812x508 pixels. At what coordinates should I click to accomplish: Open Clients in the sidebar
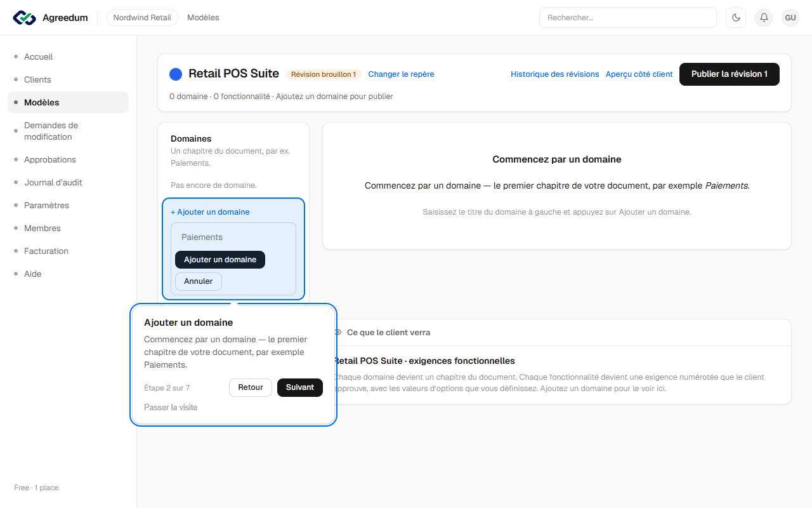pyautogui.click(x=68, y=79)
